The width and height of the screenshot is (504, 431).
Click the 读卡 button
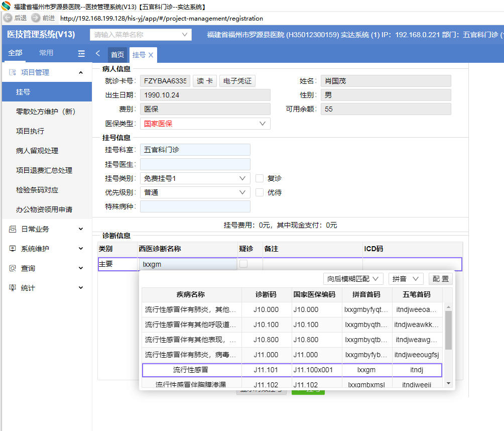(204, 81)
